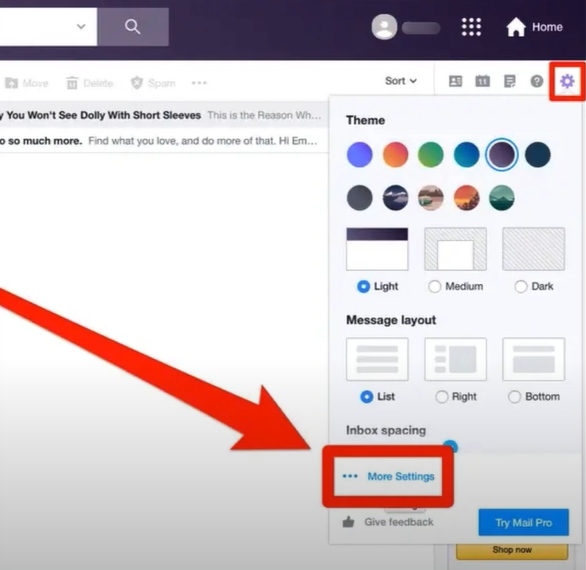
Task: Open the settings gear icon
Action: coord(567,81)
